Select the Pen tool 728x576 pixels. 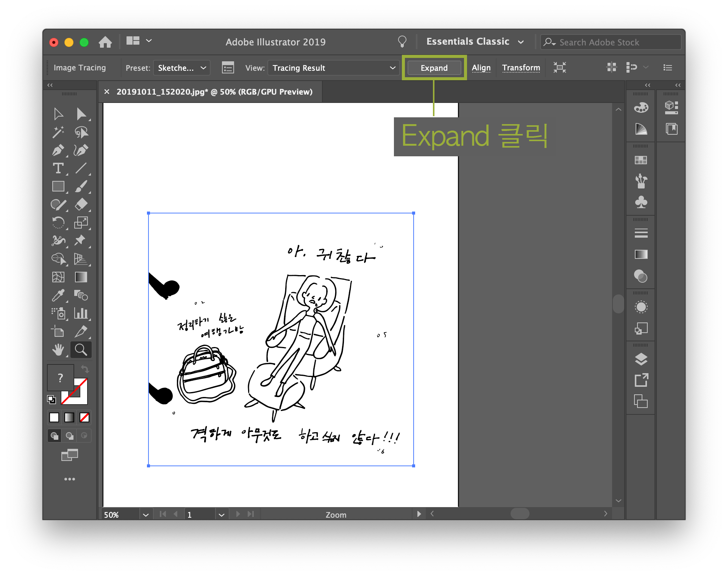tap(58, 150)
